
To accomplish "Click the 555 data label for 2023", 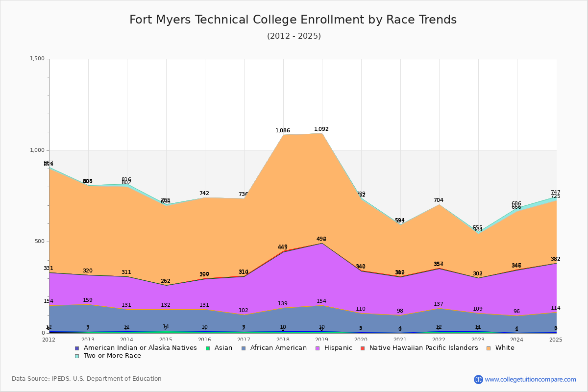I will tap(478, 228).
